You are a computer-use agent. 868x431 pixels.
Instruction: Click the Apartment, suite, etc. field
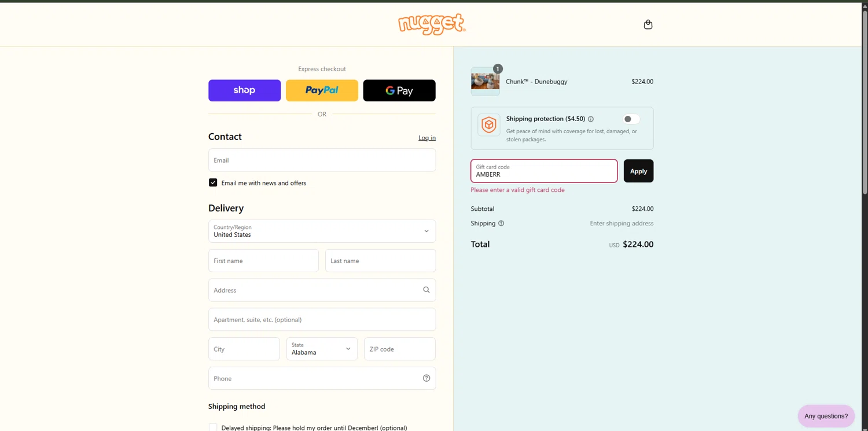point(322,319)
